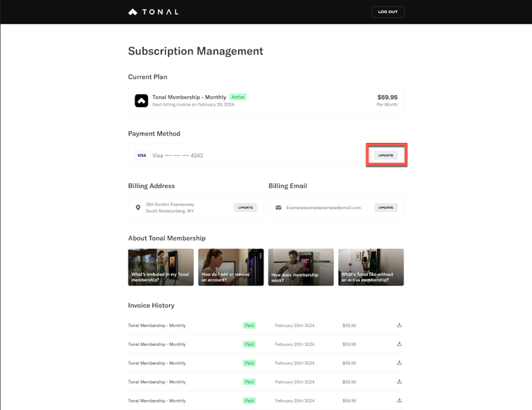Update the billing address
The height and width of the screenshot is (410, 532).
coord(245,207)
